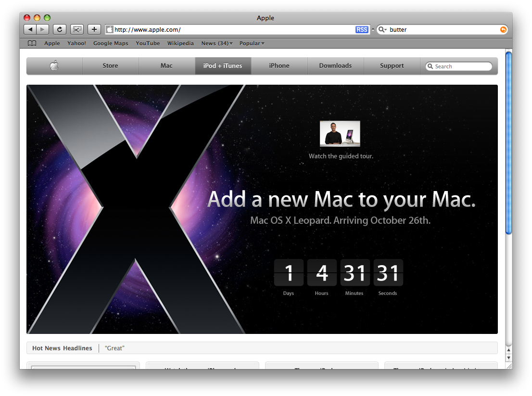The image size is (532, 396).
Task: Click the Seconds countdown number
Action: pyautogui.click(x=388, y=272)
